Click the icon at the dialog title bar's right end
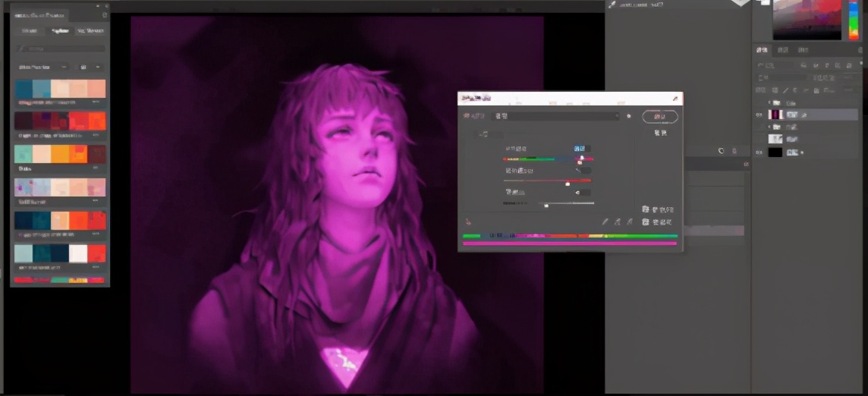 click(x=675, y=99)
